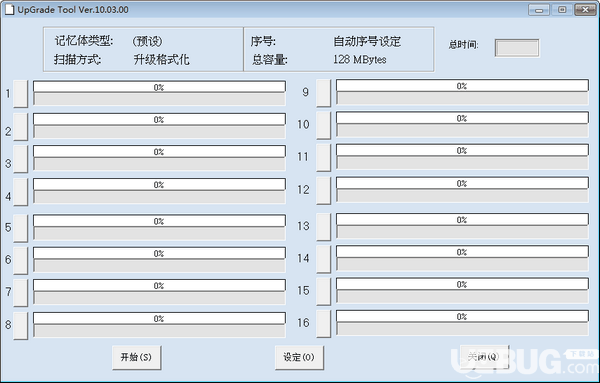Click the 开始(S) start button
Image resolution: width=600 pixels, height=383 pixels.
(137, 357)
